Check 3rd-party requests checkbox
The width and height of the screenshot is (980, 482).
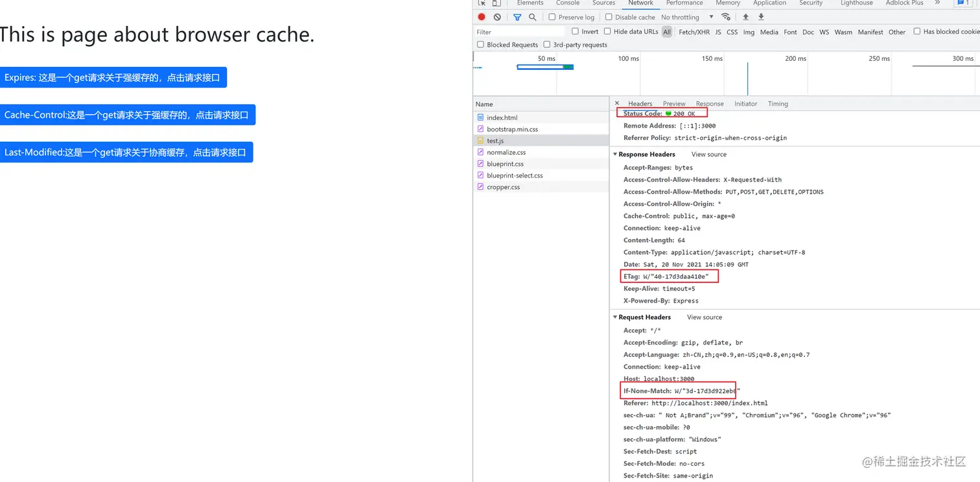click(547, 45)
